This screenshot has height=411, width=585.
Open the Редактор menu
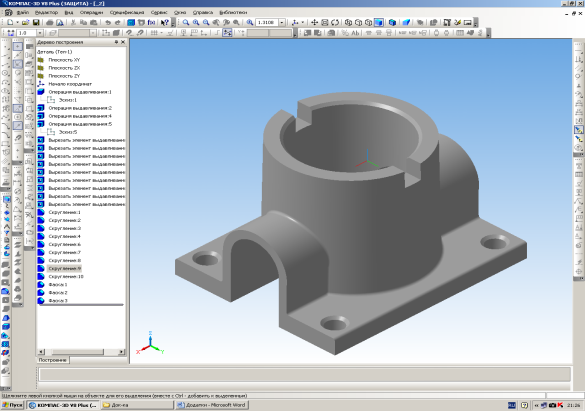coord(46,12)
